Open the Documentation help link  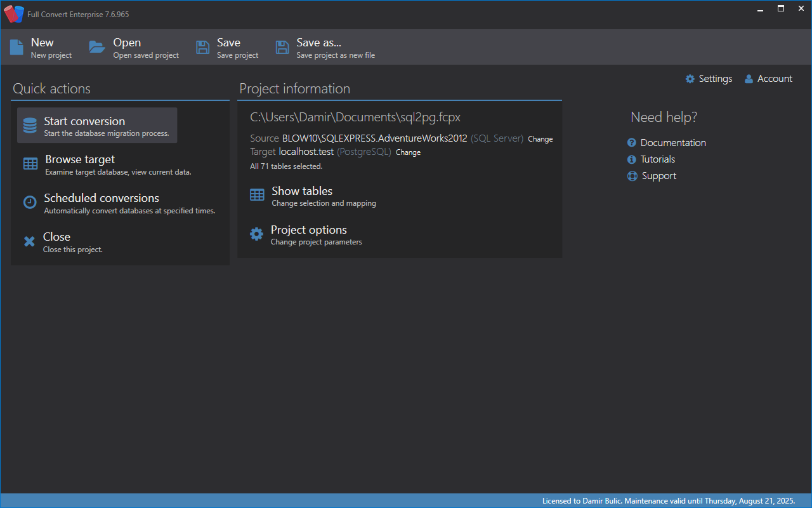(672, 143)
